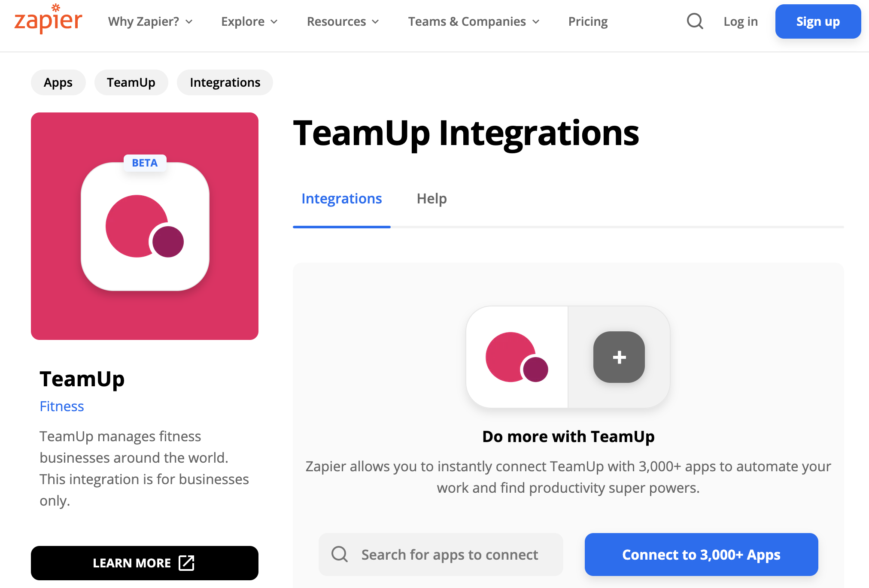Open the Fitness category link
Image resolution: width=869 pixels, height=588 pixels.
(x=61, y=406)
